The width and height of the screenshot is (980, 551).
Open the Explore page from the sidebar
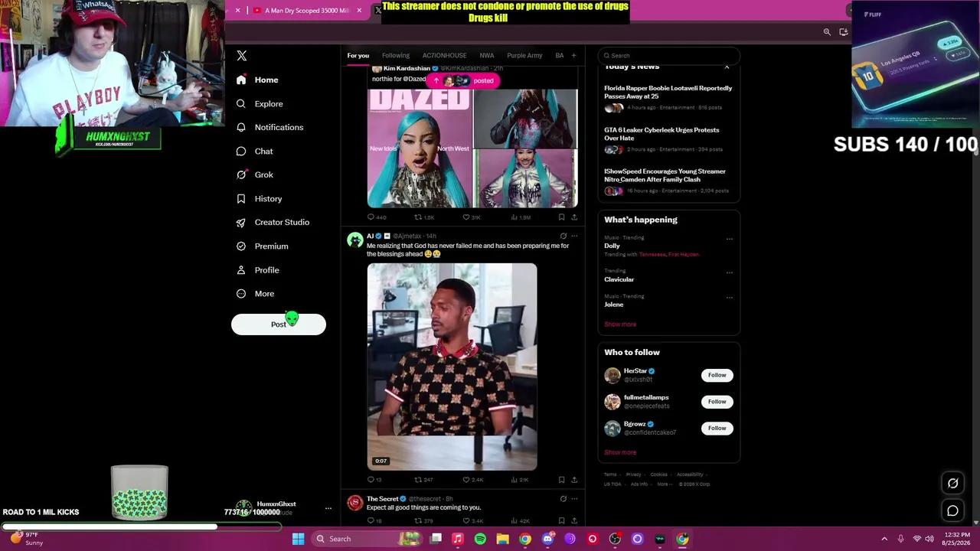pos(260,103)
